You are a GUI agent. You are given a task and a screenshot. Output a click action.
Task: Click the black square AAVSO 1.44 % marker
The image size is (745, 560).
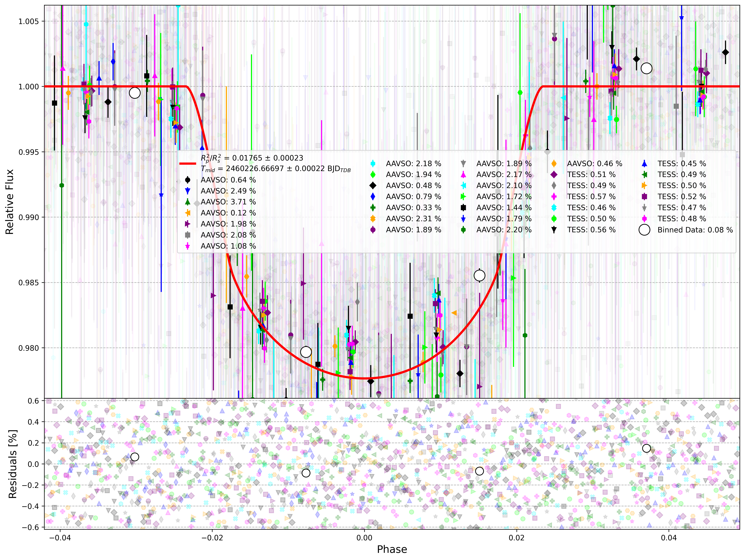[x=463, y=208]
